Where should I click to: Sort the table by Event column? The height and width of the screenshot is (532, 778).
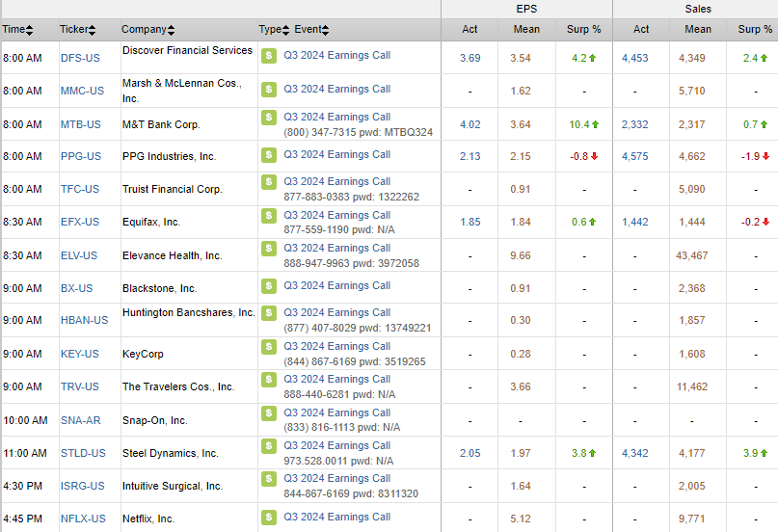coord(311,29)
